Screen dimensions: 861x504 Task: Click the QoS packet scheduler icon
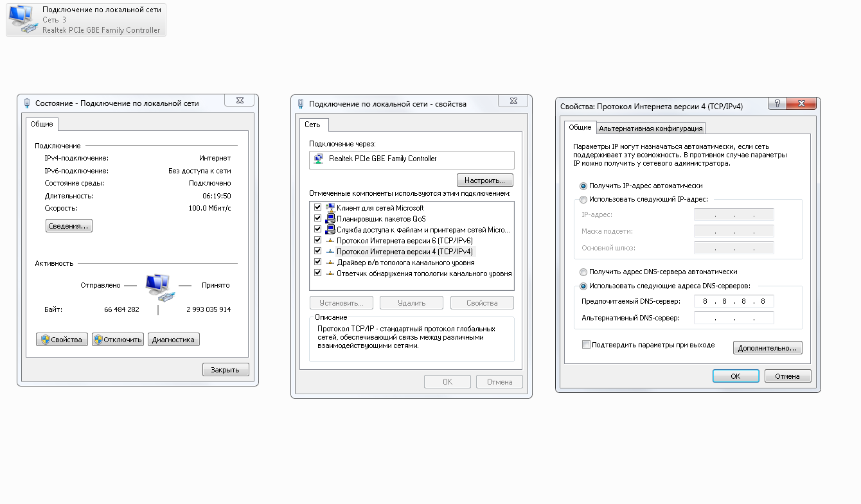tap(330, 219)
